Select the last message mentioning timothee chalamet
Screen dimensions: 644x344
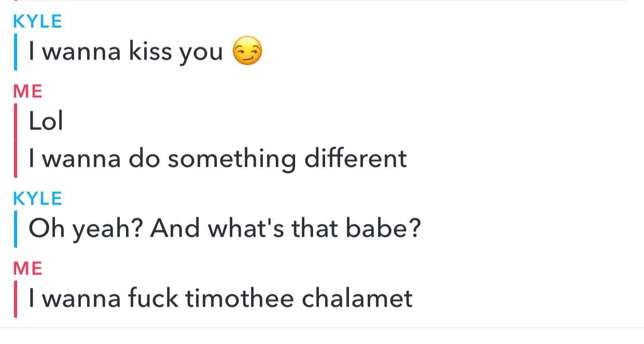(x=220, y=299)
